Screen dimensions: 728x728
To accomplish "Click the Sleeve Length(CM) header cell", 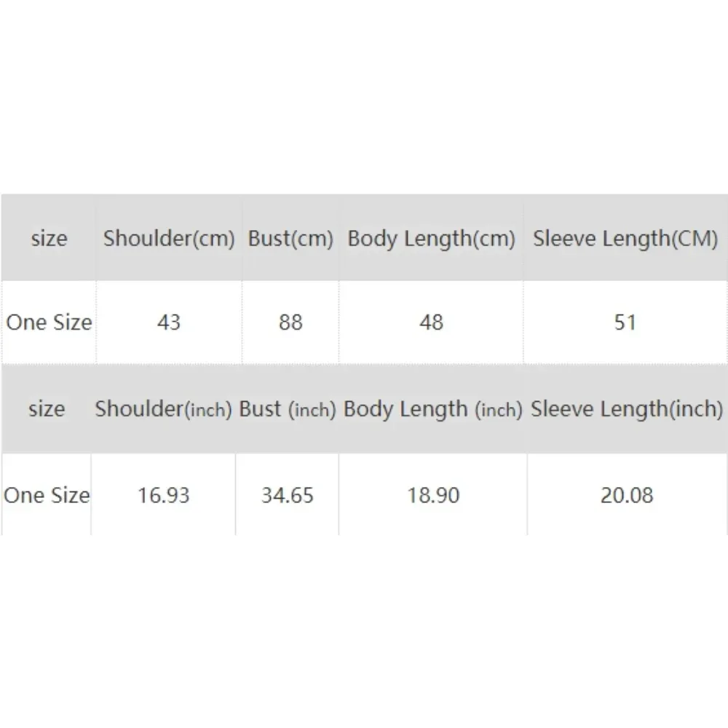I will (625, 239).
